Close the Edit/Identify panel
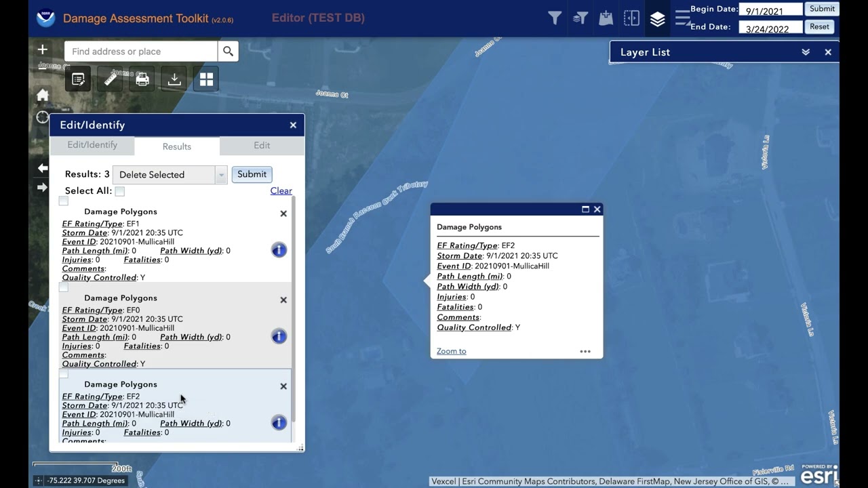The width and height of the screenshot is (868, 488). tap(293, 125)
